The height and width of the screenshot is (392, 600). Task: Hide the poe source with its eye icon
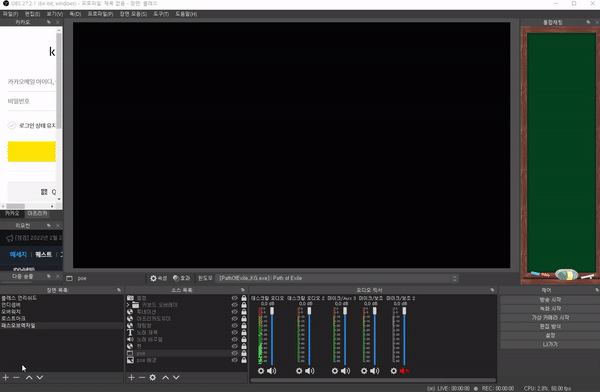[x=235, y=353]
